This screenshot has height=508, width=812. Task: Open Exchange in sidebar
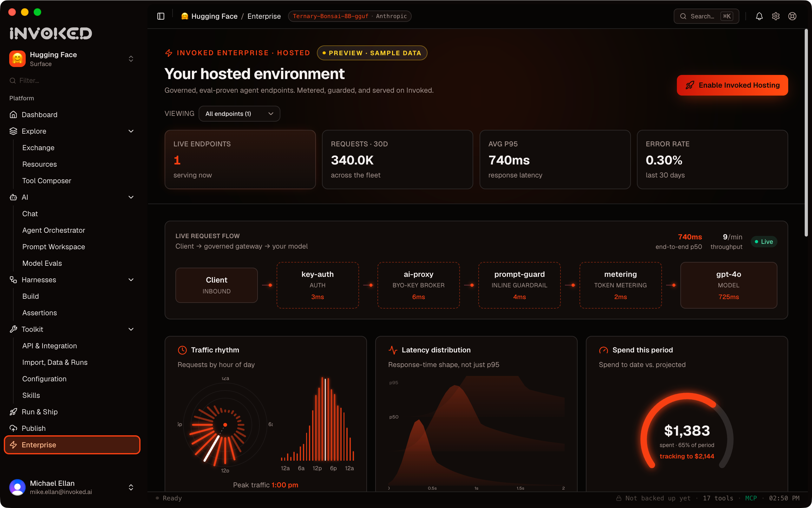38,148
